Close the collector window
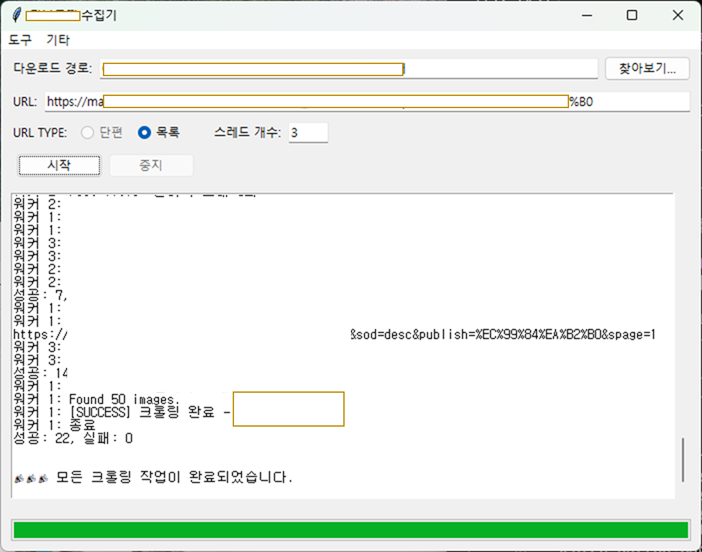702x552 pixels. click(678, 15)
